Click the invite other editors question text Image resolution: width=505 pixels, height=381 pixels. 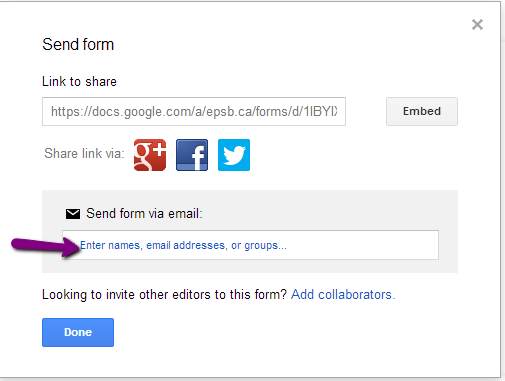click(164, 295)
